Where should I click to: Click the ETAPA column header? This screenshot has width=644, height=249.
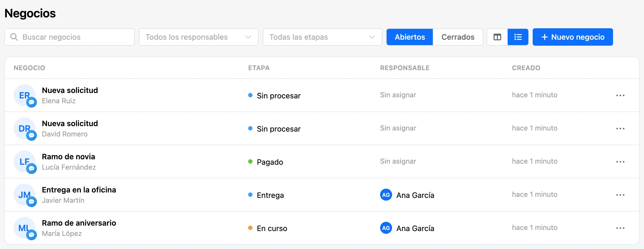click(259, 68)
